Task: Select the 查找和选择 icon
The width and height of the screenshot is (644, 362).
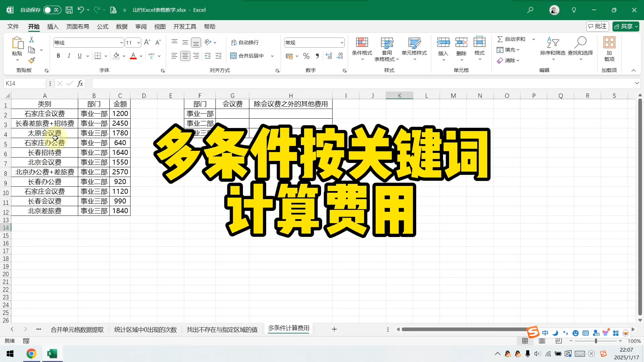Action: click(580, 47)
